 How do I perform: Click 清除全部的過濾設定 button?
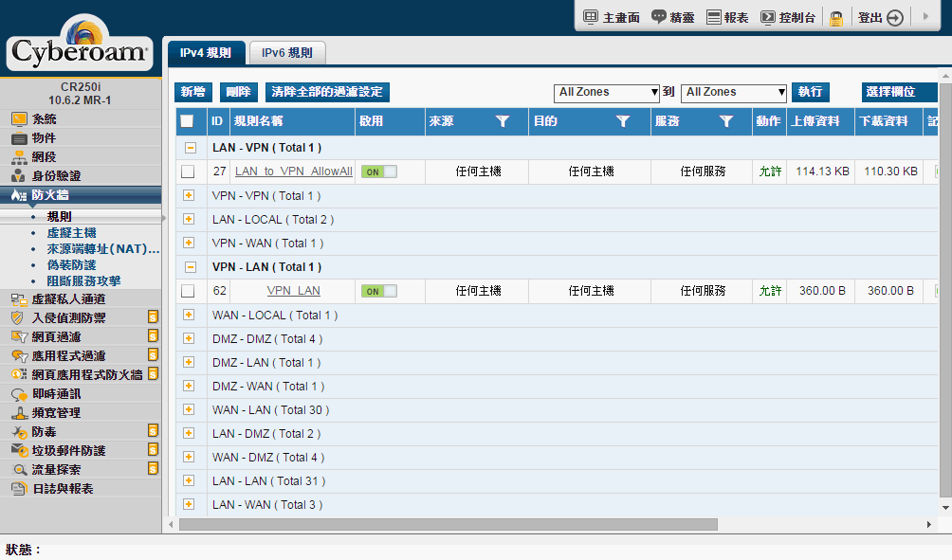(327, 92)
